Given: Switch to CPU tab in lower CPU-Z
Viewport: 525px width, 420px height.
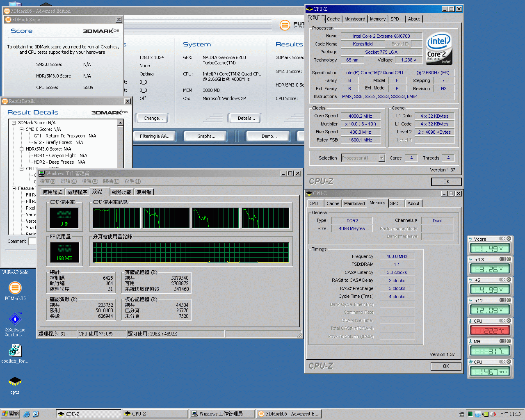Looking at the screenshot, I should 314,203.
